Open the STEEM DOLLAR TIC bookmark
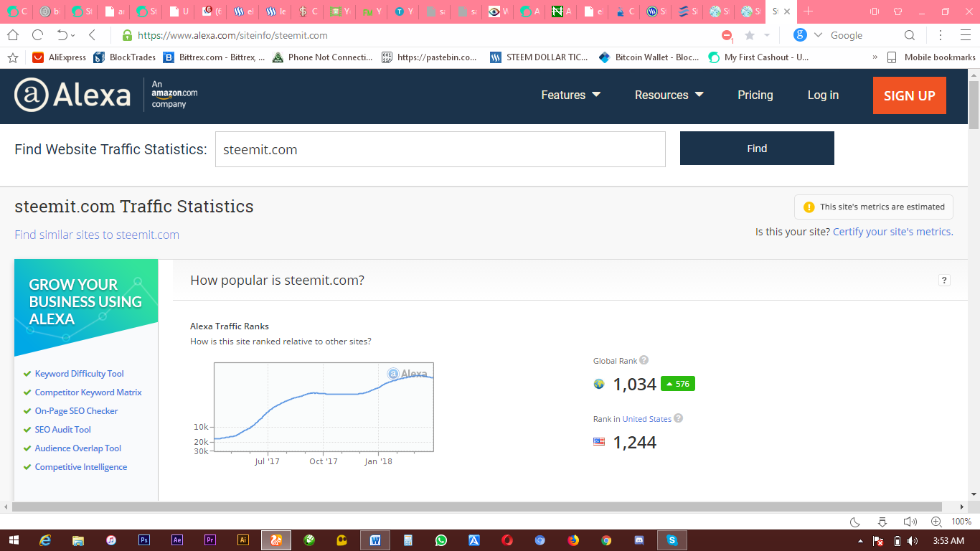Viewport: 980px width, 551px height. (x=540, y=57)
